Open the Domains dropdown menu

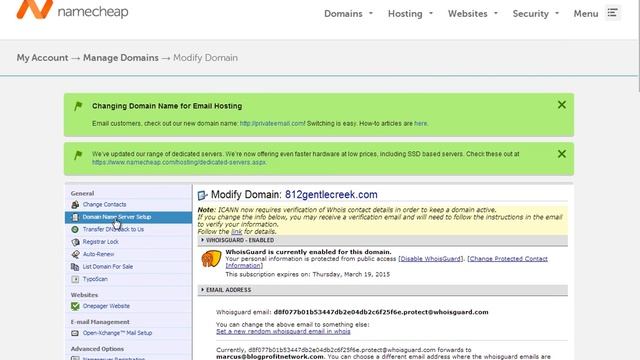pyautogui.click(x=348, y=13)
